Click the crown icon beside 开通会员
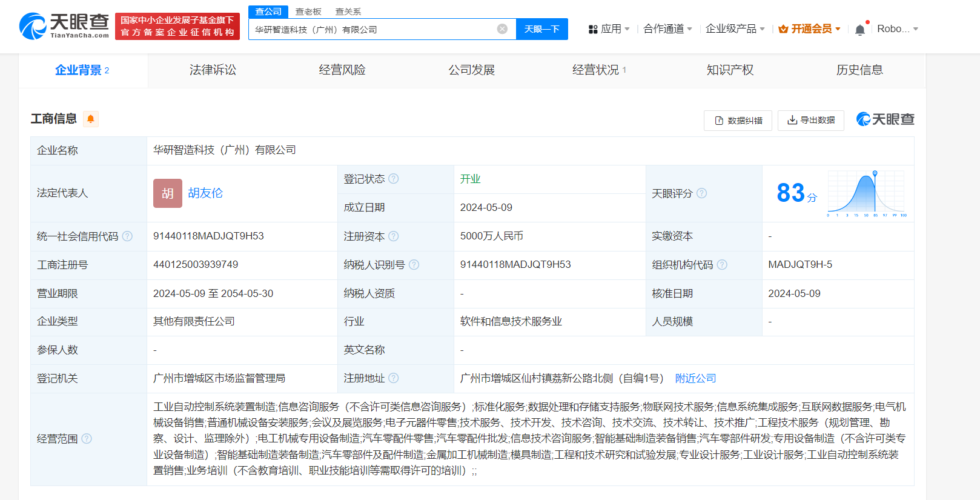 (783, 29)
